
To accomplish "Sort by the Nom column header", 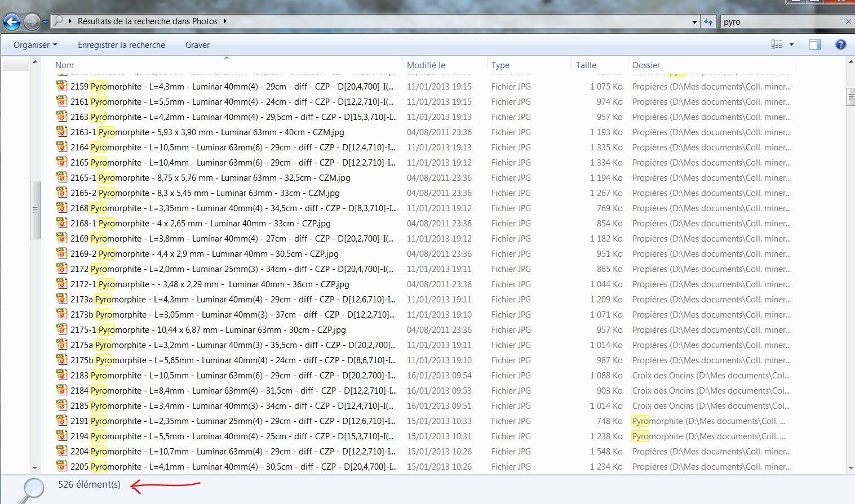I will [x=65, y=65].
